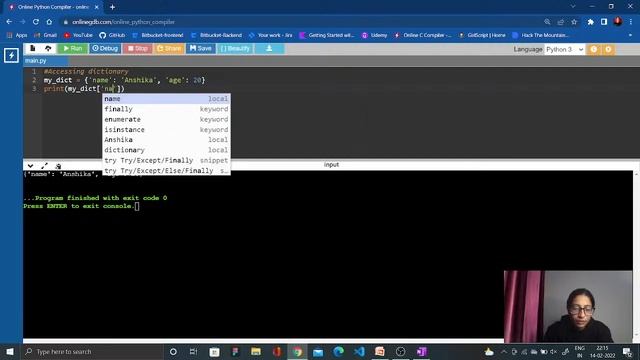Open Visual Studio Code from taskbar
The height and width of the screenshot is (360, 640).
point(359,351)
